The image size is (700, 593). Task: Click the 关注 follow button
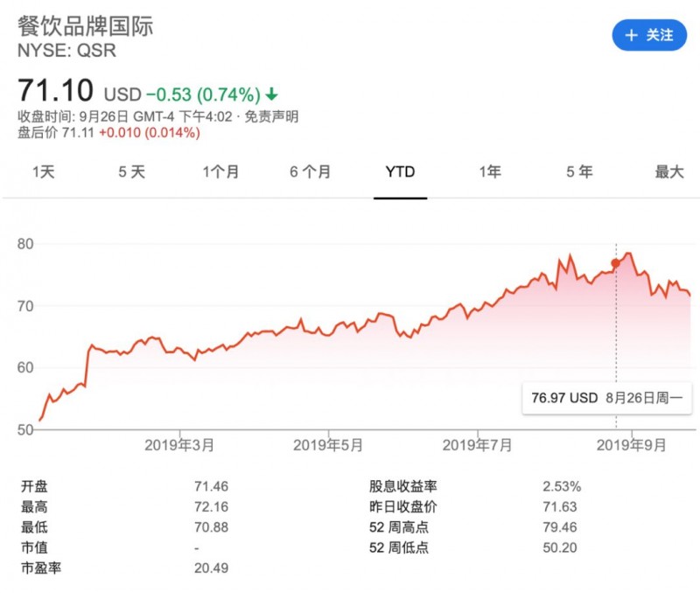648,36
